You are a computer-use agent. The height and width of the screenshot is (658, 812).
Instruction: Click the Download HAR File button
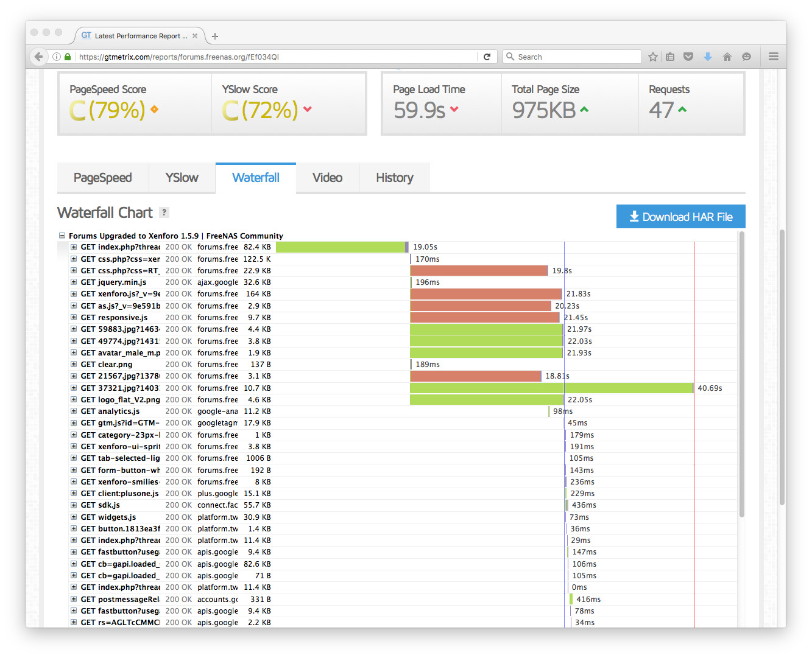click(681, 217)
